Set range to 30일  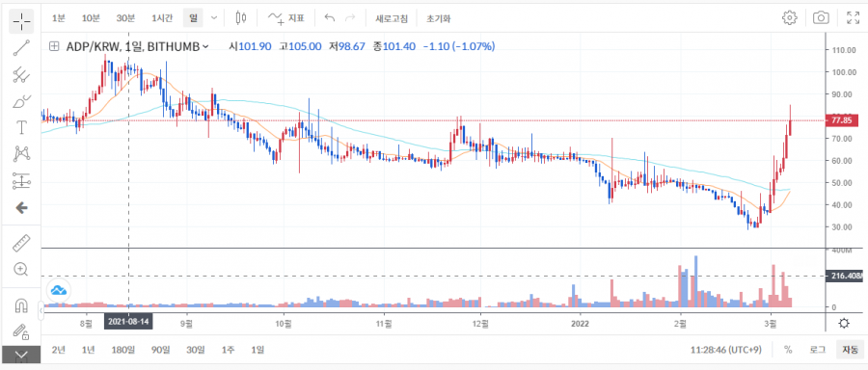coord(196,350)
